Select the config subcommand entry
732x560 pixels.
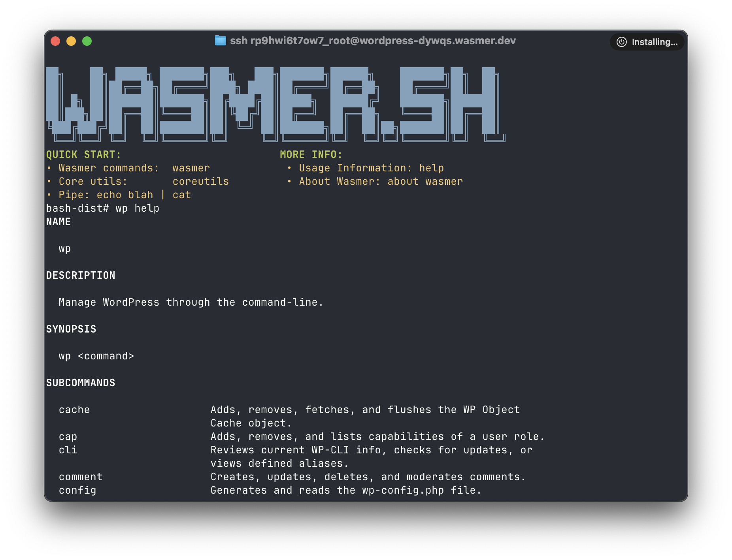pos(77,490)
